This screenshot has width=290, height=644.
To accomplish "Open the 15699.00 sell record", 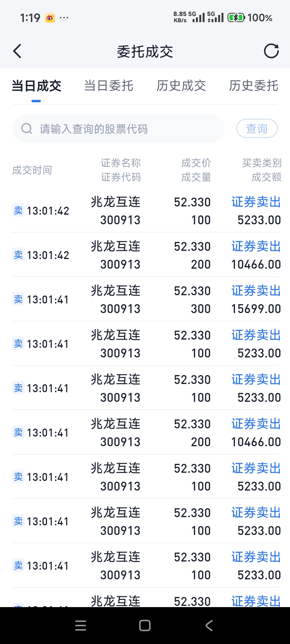I will pos(145,299).
